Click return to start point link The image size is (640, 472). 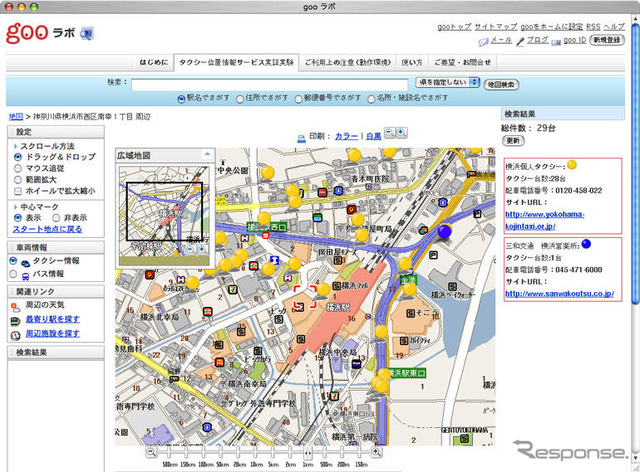click(47, 229)
